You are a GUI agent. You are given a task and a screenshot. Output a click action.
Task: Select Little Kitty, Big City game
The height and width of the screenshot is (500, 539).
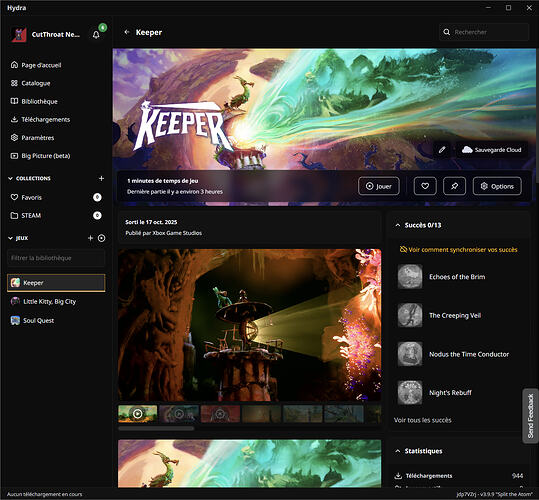pos(56,301)
